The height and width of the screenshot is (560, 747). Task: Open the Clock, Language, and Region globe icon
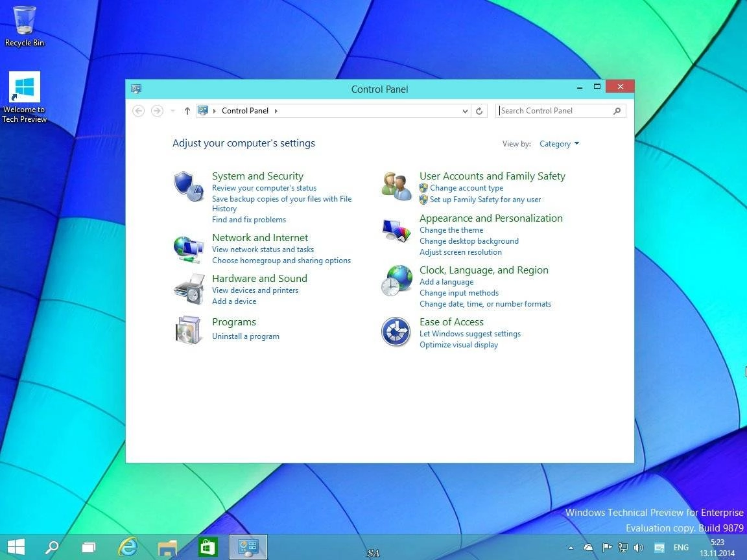[x=396, y=281]
